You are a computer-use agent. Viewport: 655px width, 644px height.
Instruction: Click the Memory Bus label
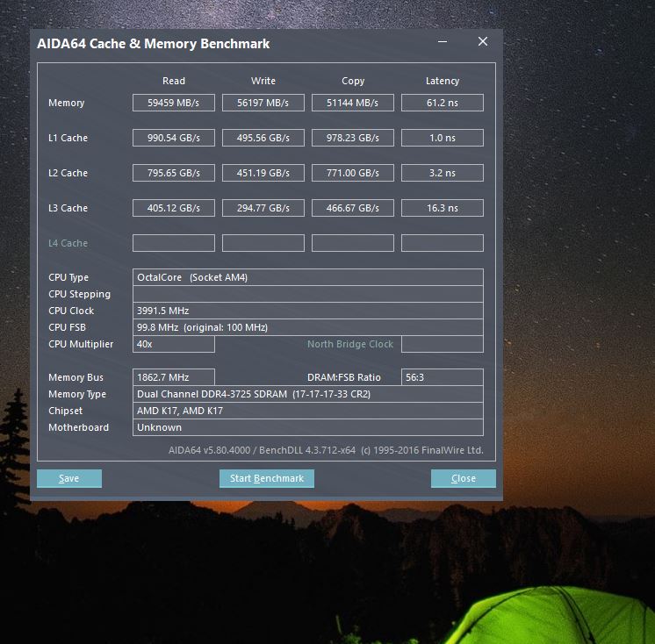pos(76,377)
